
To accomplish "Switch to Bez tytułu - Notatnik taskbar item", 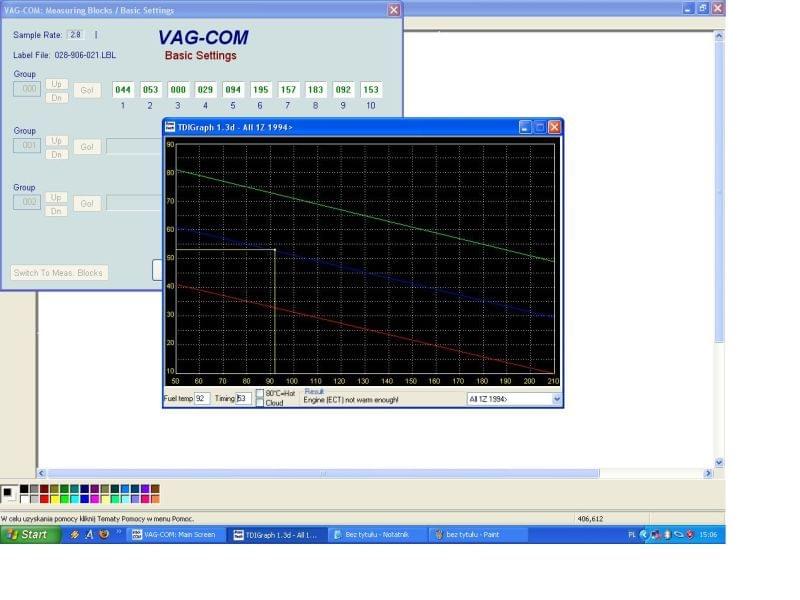I will pos(377,535).
